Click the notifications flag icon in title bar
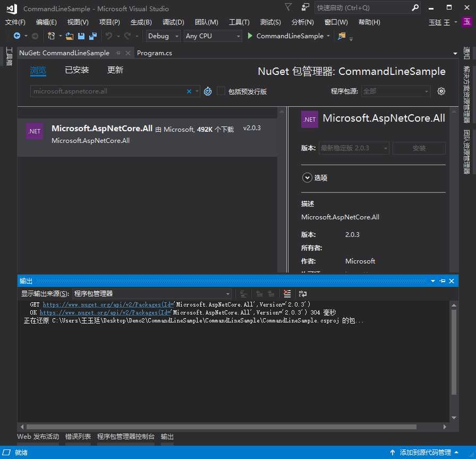This screenshot has width=476, height=459. (288, 7)
